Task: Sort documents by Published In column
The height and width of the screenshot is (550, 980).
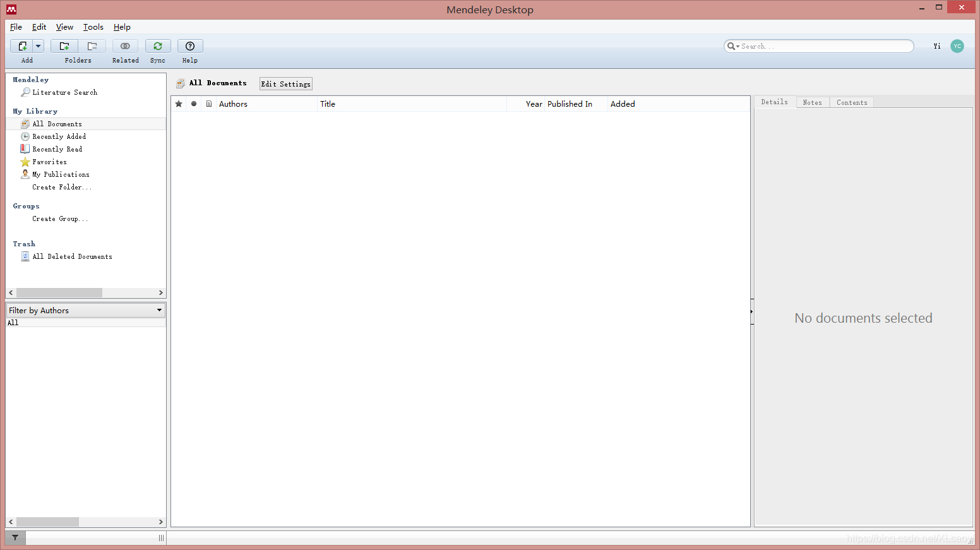Action: click(x=577, y=104)
